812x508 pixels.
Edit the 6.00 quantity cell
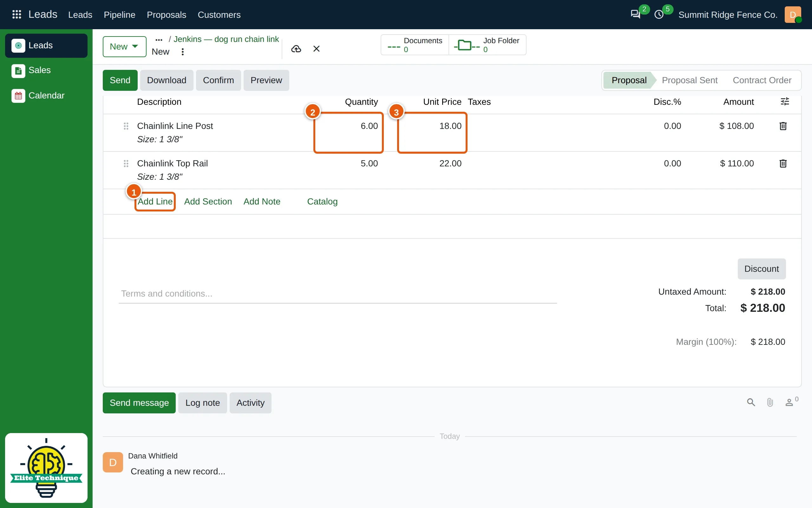349,132
